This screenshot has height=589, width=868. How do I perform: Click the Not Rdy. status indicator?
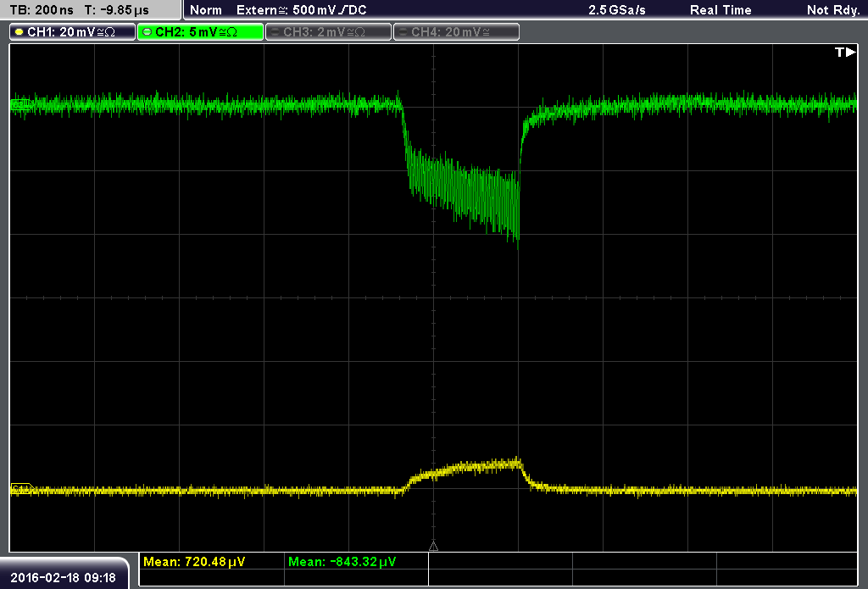(x=833, y=10)
